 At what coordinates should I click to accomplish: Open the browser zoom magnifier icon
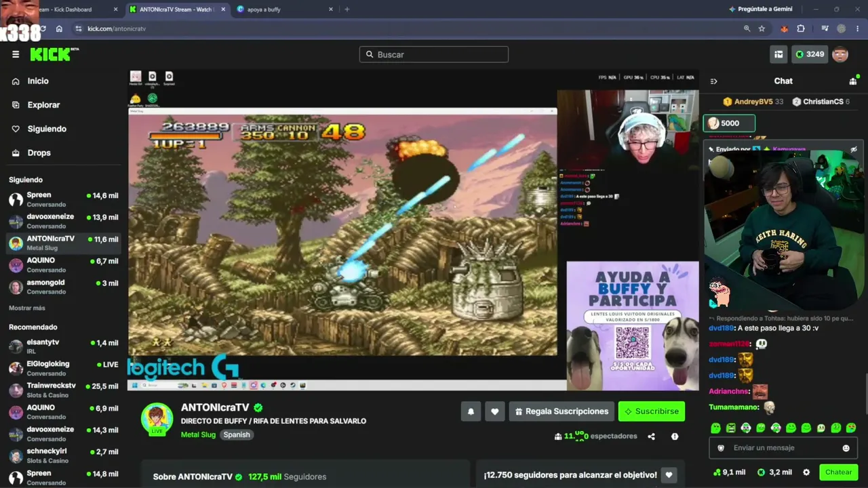coord(747,28)
